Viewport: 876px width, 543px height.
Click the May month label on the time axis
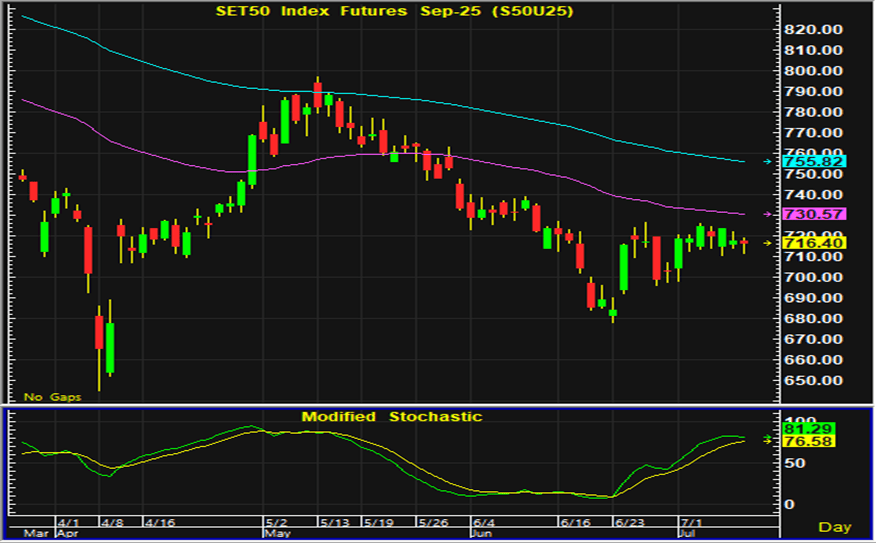277,534
